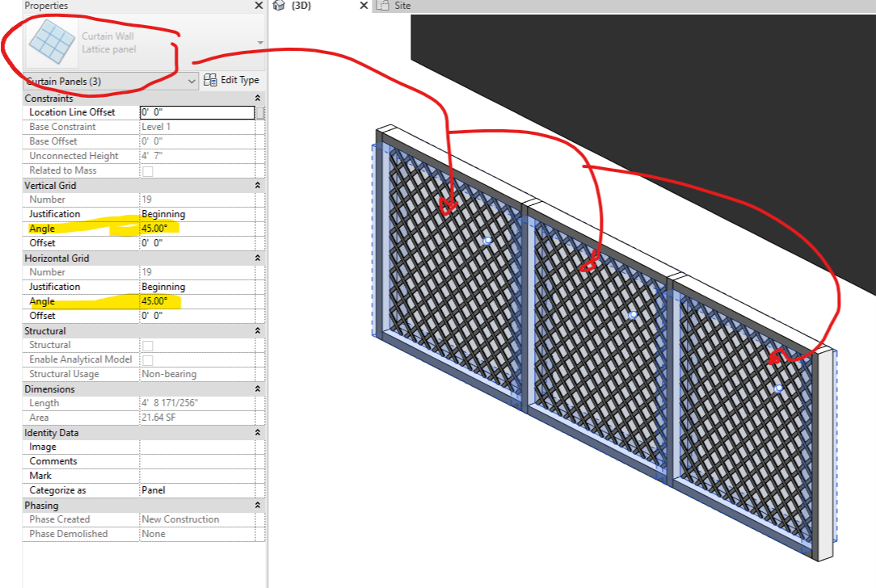Click the Curtain Wall Lattice panel preview thumbnail
Image resolution: width=876 pixels, height=588 pixels.
pyautogui.click(x=50, y=43)
